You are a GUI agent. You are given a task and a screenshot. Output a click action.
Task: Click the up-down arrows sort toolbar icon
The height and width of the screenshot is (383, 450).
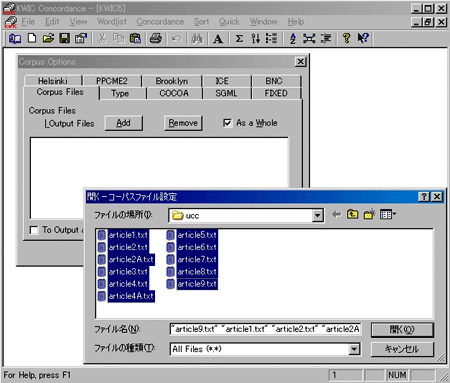pyautogui.click(x=256, y=39)
